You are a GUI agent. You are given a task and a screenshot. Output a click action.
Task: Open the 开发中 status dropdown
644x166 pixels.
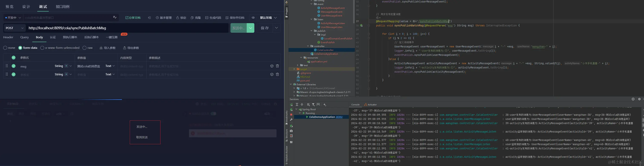click(x=13, y=18)
